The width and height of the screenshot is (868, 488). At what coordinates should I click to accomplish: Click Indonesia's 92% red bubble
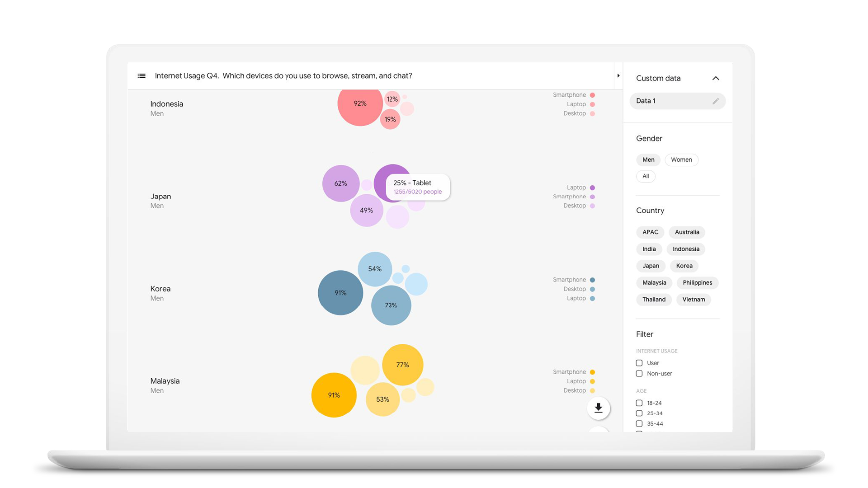(360, 103)
